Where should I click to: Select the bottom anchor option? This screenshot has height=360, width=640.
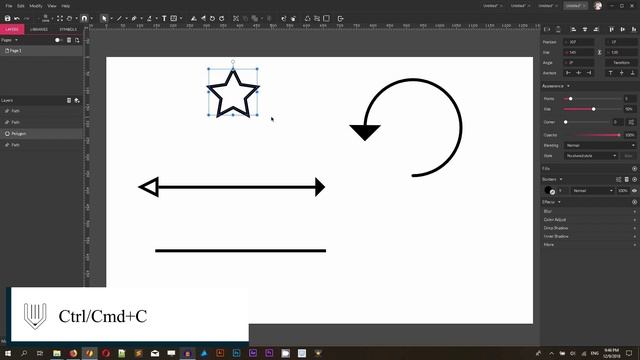(x=633, y=73)
